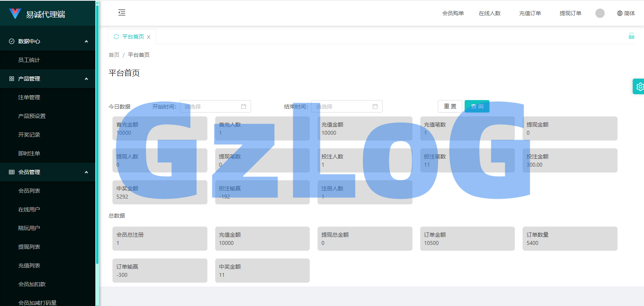Open the settings gear panel on right edge

click(x=639, y=87)
